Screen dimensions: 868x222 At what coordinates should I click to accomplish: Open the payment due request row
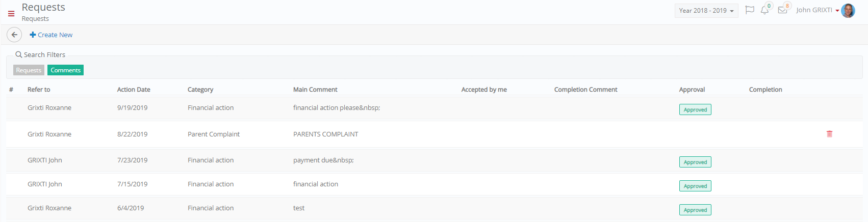tap(434, 160)
